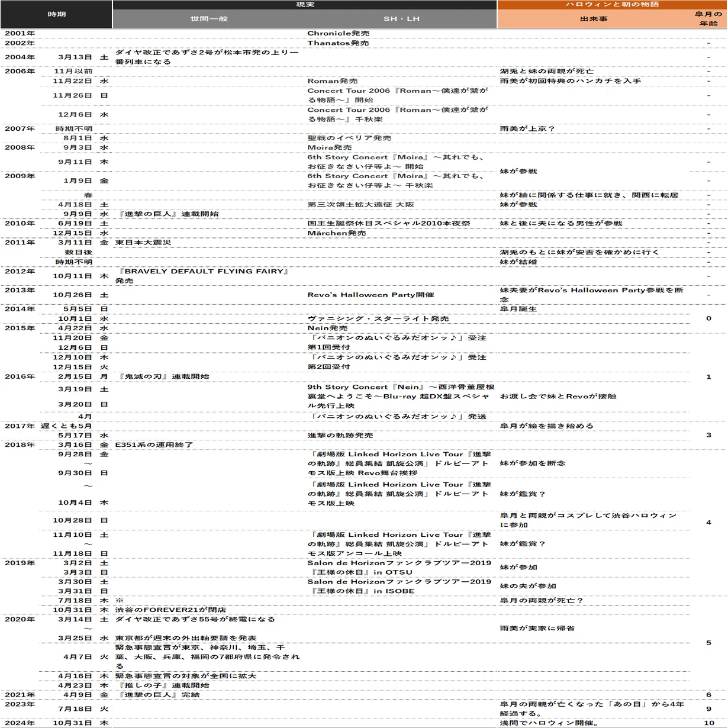Image resolution: width=728 pixels, height=728 pixels.
Task: Click the 2004年 year cell
Action: [x=20, y=57]
